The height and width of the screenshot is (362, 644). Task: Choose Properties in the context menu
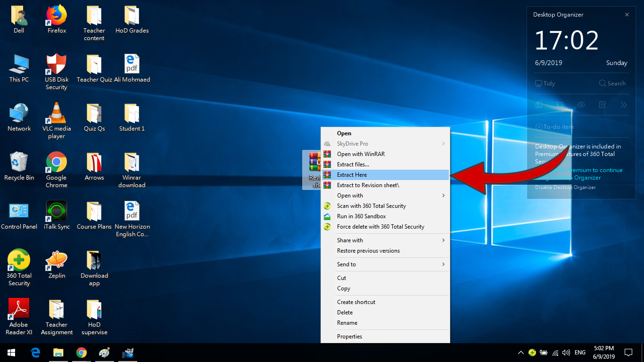(x=385, y=337)
